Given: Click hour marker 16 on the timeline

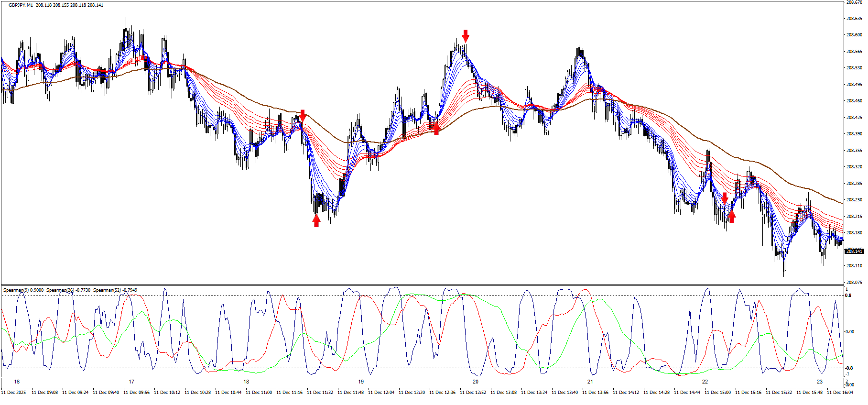Looking at the screenshot, I should point(17,382).
